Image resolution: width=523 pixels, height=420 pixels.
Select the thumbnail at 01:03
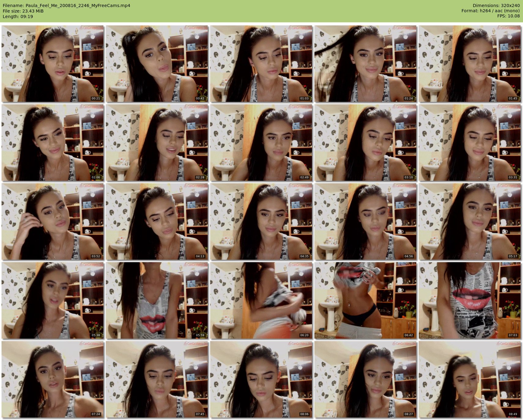[x=261, y=64]
